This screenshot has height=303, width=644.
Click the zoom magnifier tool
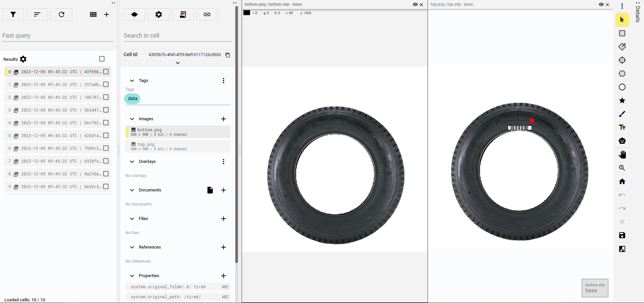coord(622,168)
